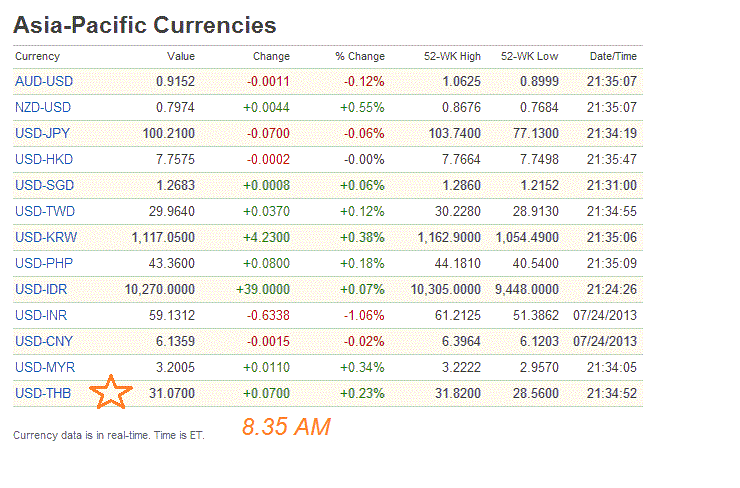The width and height of the screenshot is (740, 488).
Task: Click the % Change column header
Action: point(359,56)
